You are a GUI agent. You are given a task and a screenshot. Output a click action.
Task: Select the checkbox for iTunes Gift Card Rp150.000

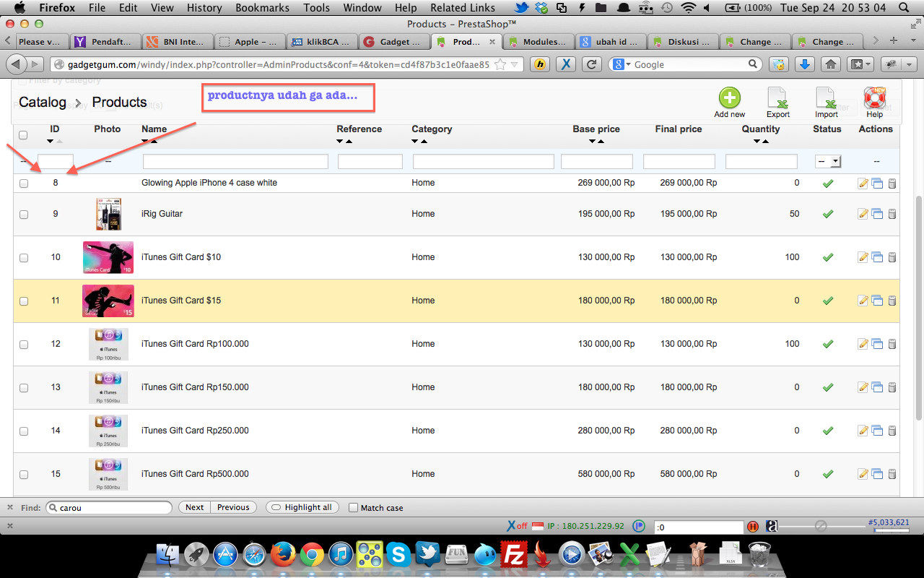24,388
